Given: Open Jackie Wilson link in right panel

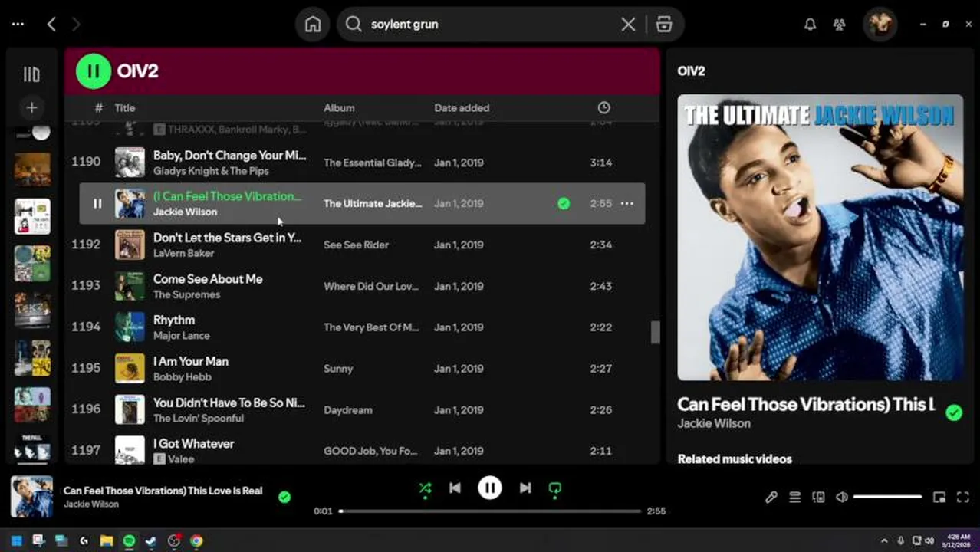Looking at the screenshot, I should pyautogui.click(x=714, y=423).
